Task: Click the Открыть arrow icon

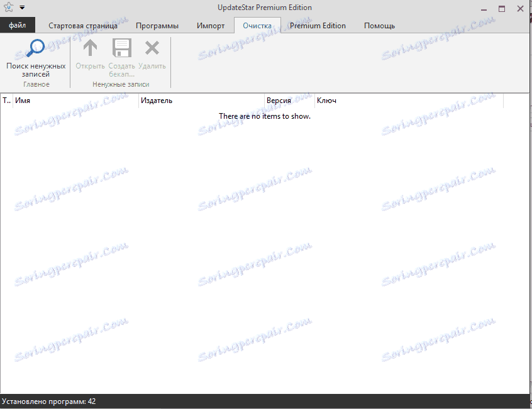Action: coord(91,48)
